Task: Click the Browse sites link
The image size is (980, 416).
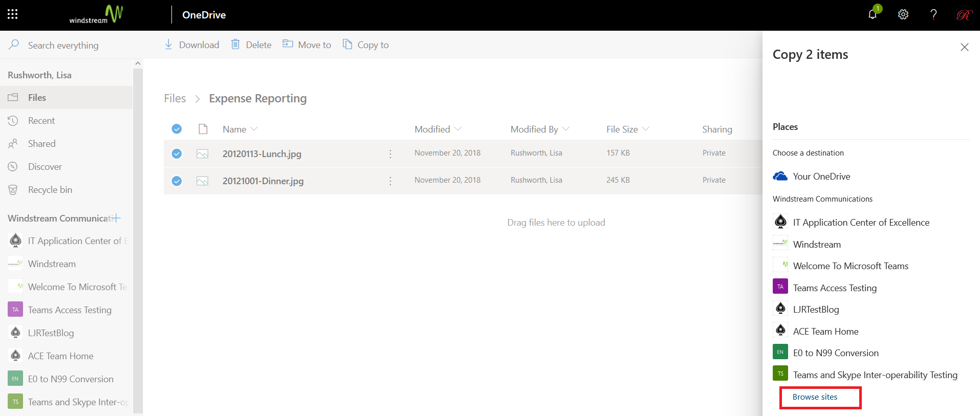Action: [815, 397]
